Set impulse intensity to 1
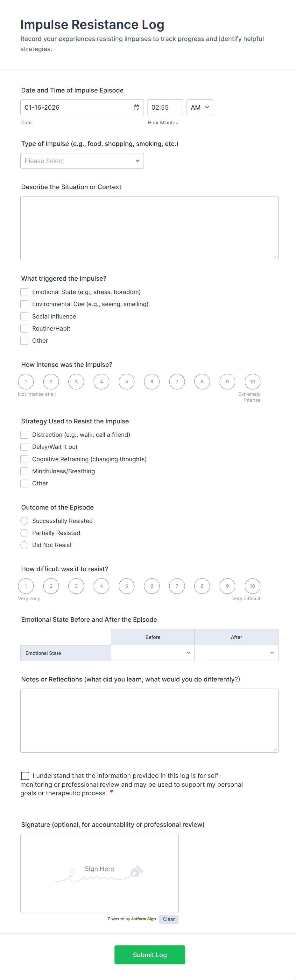 point(26,381)
